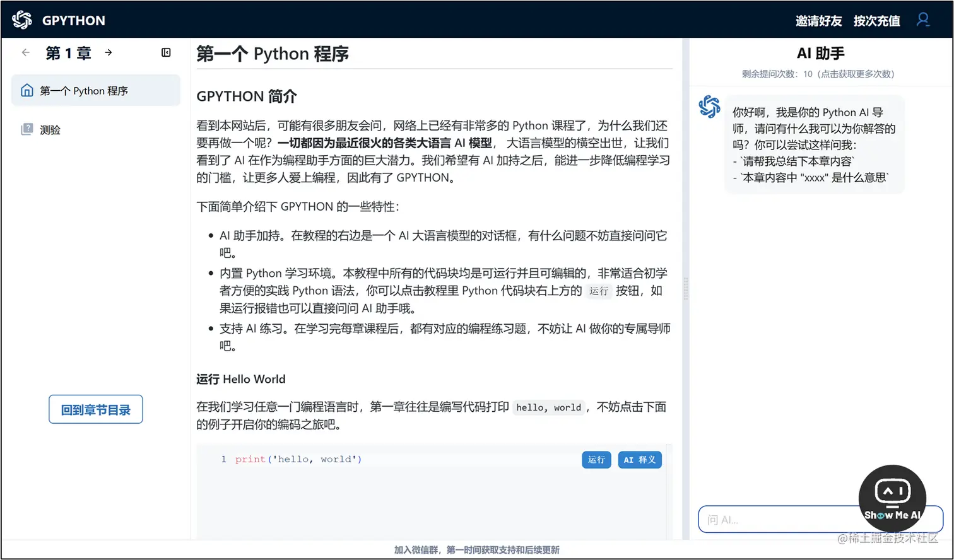Image resolution: width=954 pixels, height=560 pixels.
Task: Click the code line print('hello, world')
Action: click(298, 459)
